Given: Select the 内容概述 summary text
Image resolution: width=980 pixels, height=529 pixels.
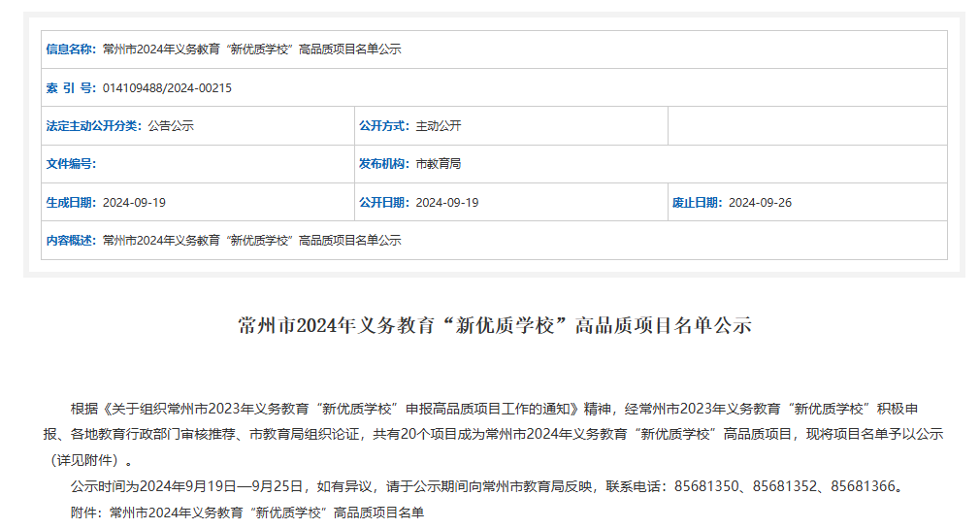Looking at the screenshot, I should point(252,241).
